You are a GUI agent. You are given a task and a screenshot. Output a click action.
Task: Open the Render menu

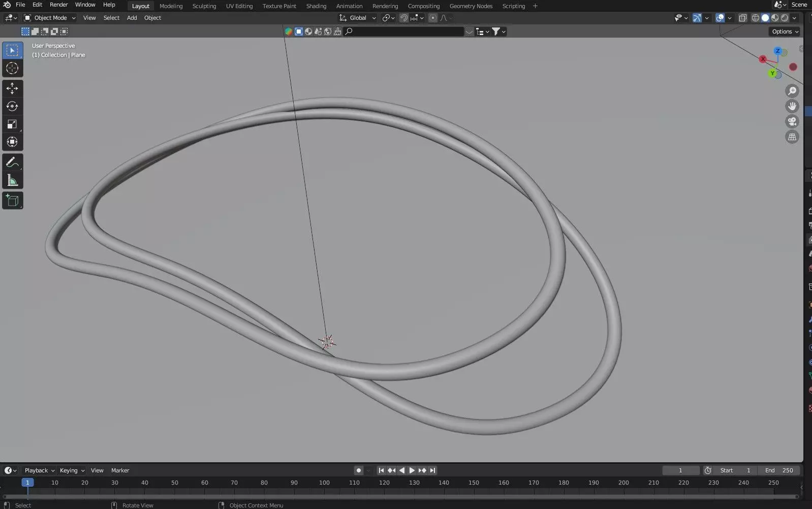pyautogui.click(x=58, y=5)
